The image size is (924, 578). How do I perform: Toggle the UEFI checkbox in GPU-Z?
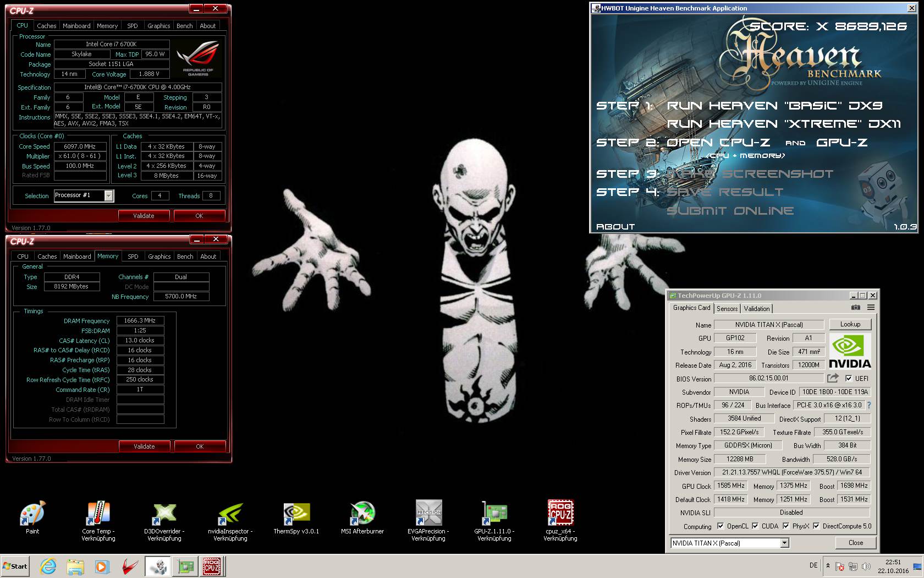click(x=849, y=378)
